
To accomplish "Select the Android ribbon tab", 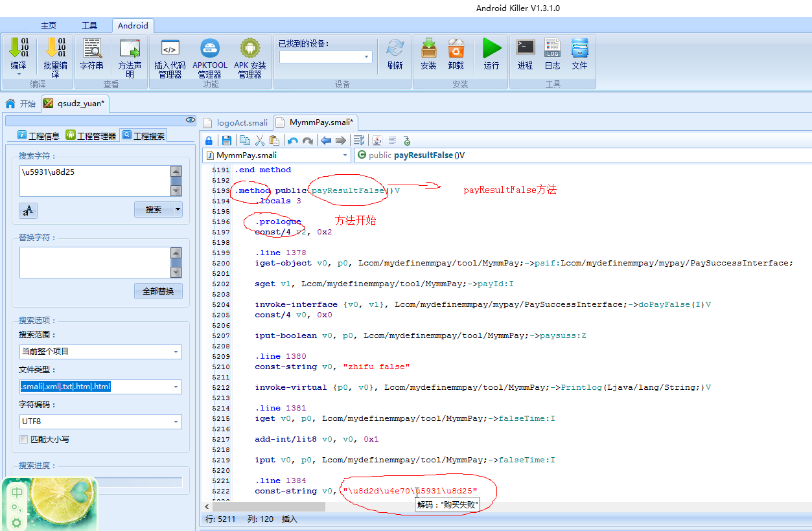I will coord(133,26).
